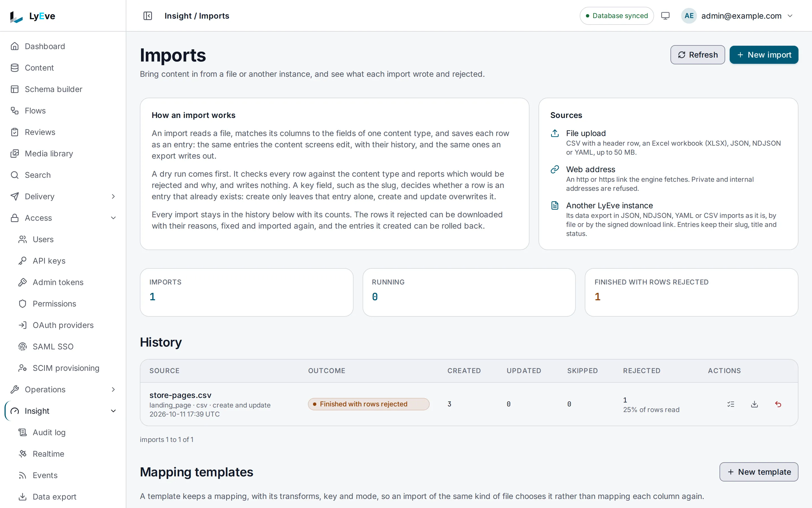This screenshot has width=812, height=508.
Task: Collapse the sidebar with the panel icon
Action: click(148, 16)
